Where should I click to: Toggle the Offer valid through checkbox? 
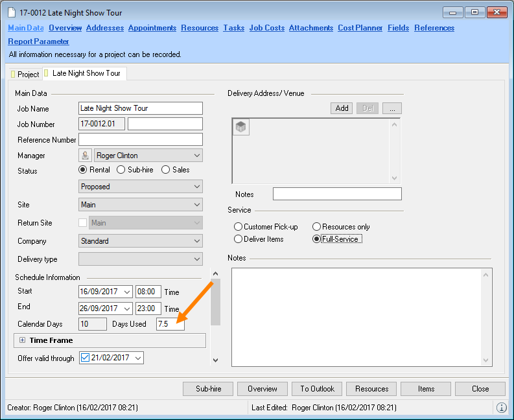click(x=85, y=358)
